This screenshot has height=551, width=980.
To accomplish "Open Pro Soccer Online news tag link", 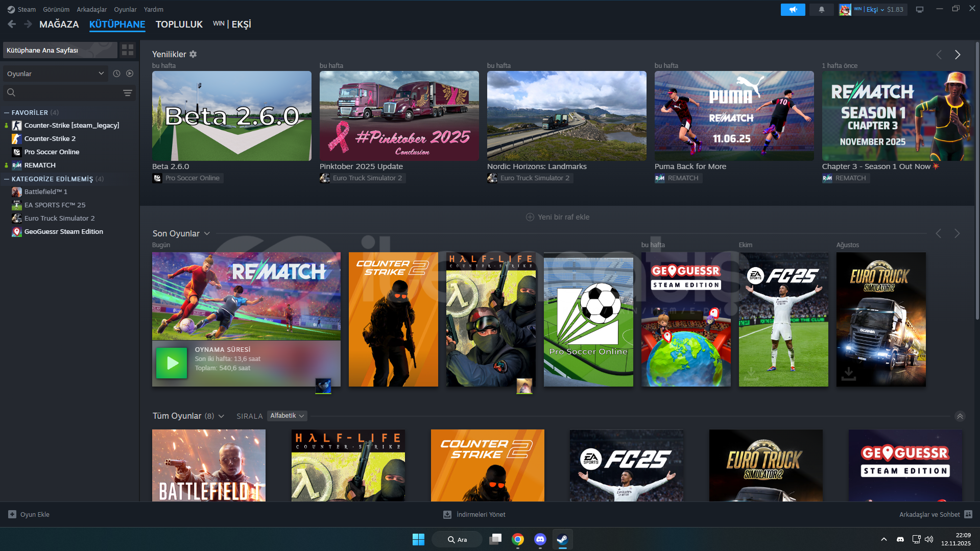I will [x=187, y=178].
